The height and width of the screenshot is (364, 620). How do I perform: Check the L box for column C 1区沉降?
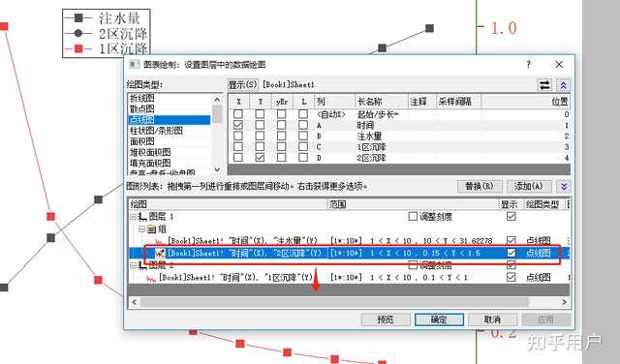point(303,146)
